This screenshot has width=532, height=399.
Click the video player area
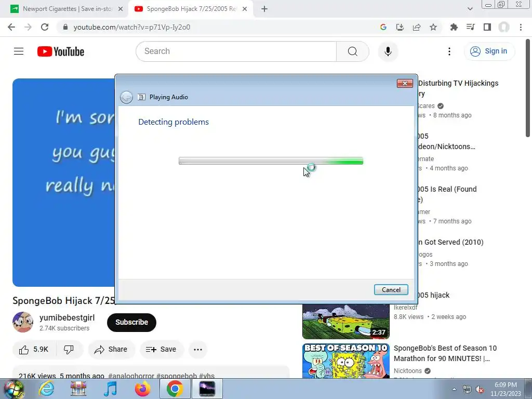[x=64, y=182]
